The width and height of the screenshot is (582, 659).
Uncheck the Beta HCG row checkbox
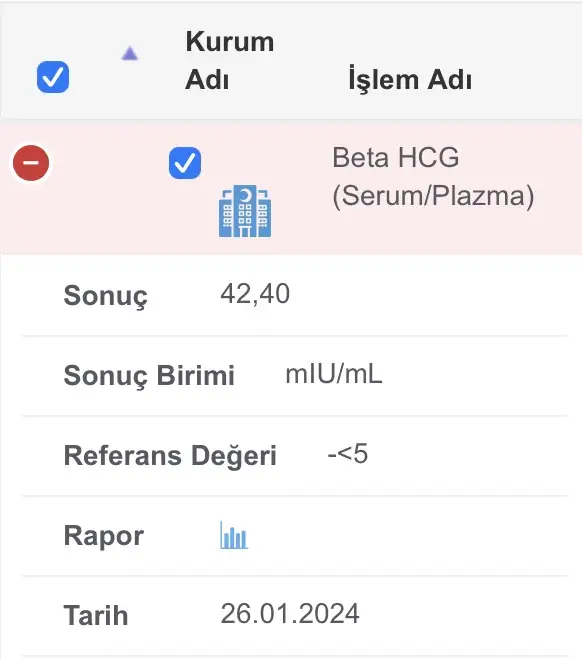[185, 163]
